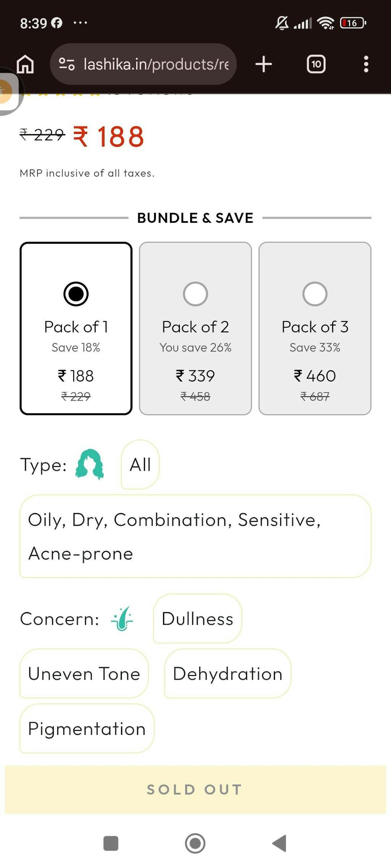This screenshot has height=868, width=391.
Task: Tap the browser home icon
Action: (x=25, y=64)
